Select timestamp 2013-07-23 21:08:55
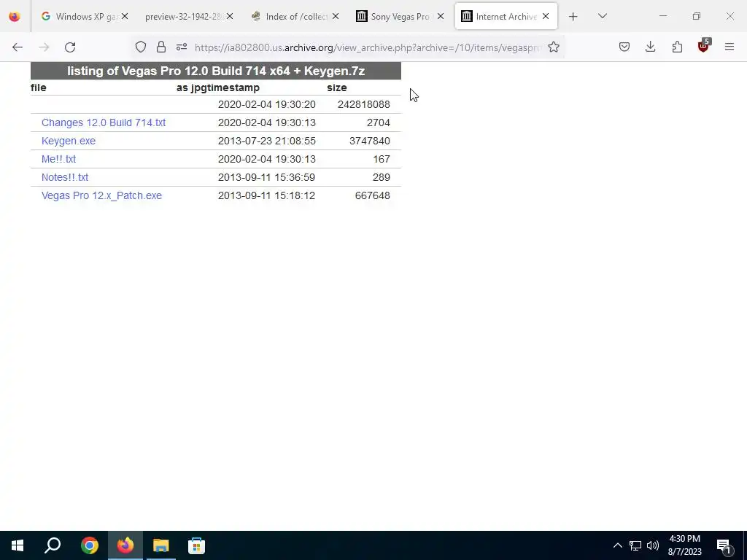Screen dimensions: 747x560 [x=267, y=141]
